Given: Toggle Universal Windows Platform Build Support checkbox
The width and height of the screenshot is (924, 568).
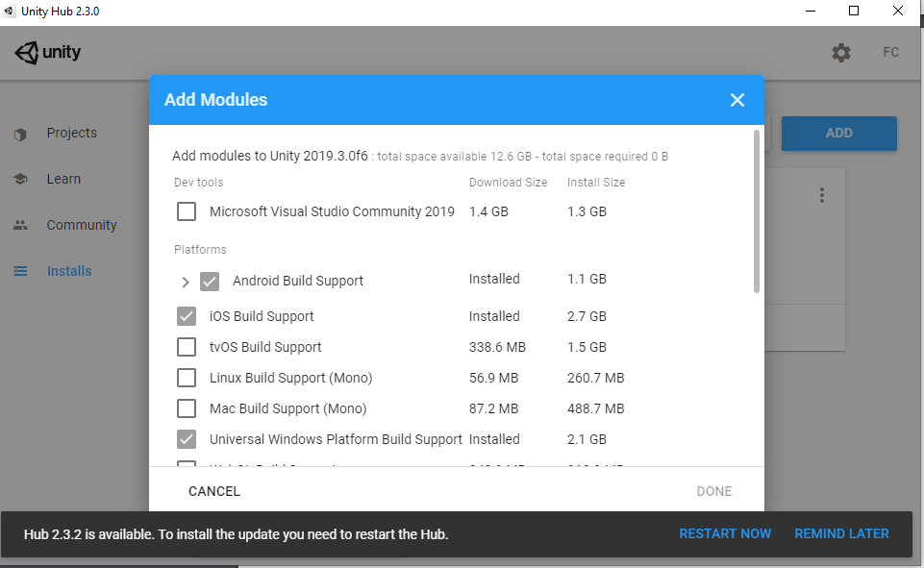Looking at the screenshot, I should (x=187, y=439).
